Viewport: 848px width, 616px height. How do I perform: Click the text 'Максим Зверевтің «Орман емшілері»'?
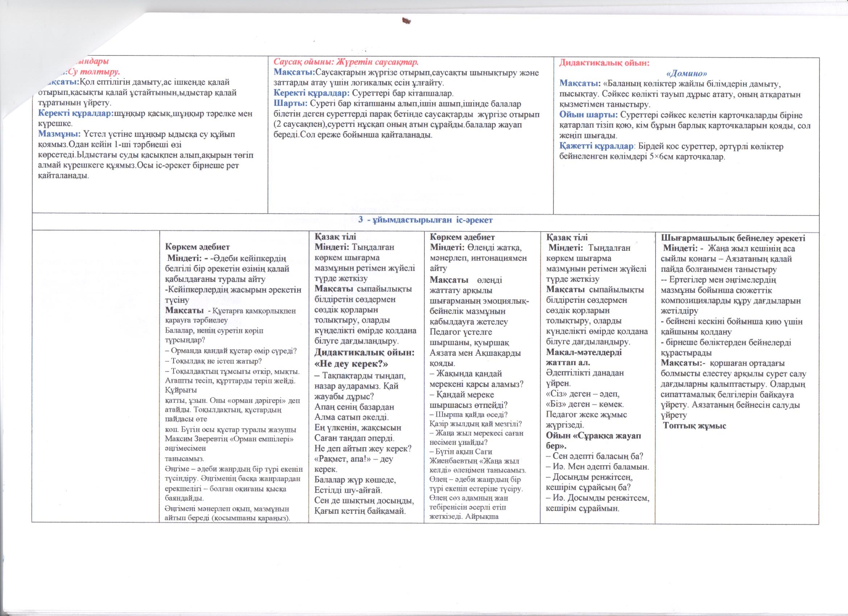[x=229, y=439]
